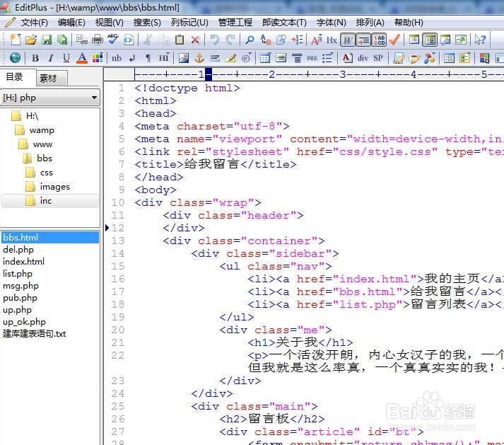Viewport: 504px width, 445px height.
Task: Open the 视图(V) menu
Action: coord(110,23)
